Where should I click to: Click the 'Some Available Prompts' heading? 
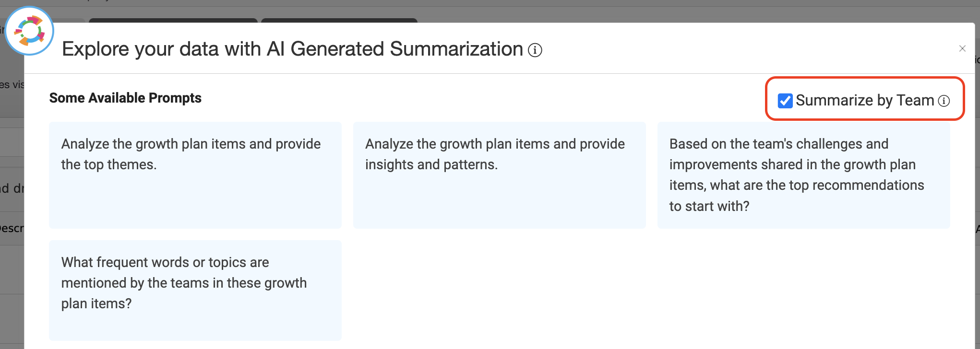click(125, 98)
